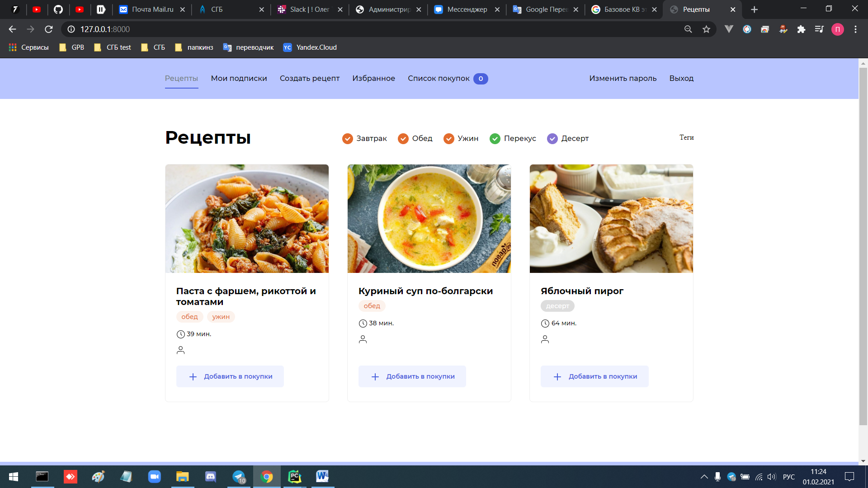
Task: Uncheck the Перекус tag filter
Action: click(x=495, y=139)
